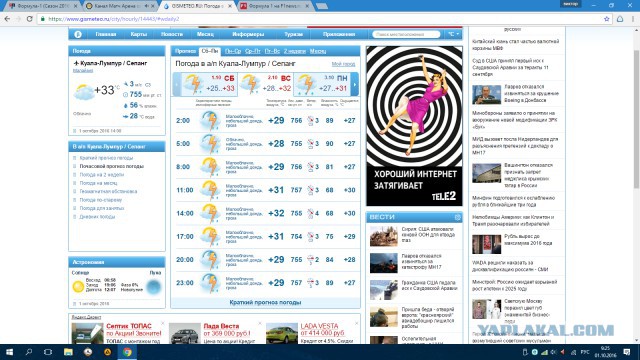The image size is (640, 360).
Task: Click the browser back arrow
Action: [x=7, y=19]
